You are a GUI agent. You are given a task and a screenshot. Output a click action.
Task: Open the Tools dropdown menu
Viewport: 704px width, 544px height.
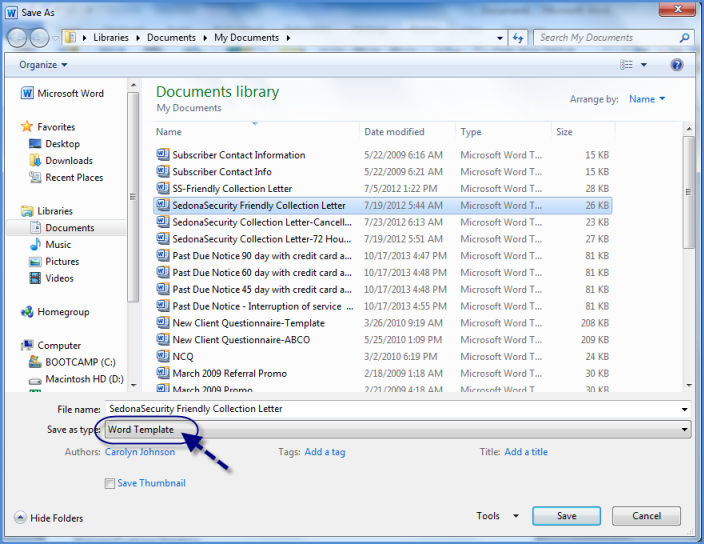[x=497, y=516]
